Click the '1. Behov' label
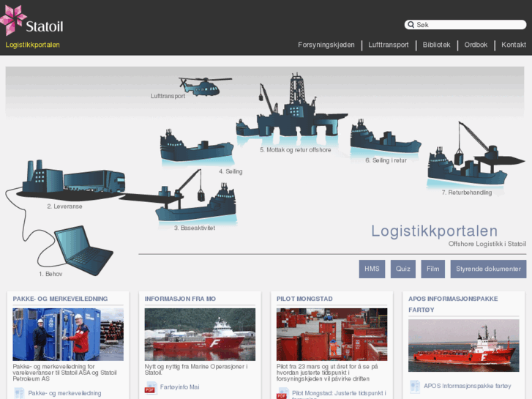This screenshot has width=532, height=399. click(x=50, y=274)
